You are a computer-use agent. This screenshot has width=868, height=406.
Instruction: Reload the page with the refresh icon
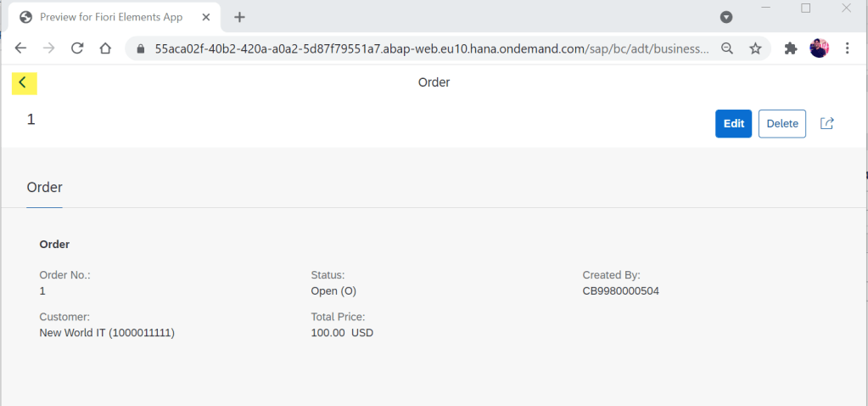(x=77, y=48)
